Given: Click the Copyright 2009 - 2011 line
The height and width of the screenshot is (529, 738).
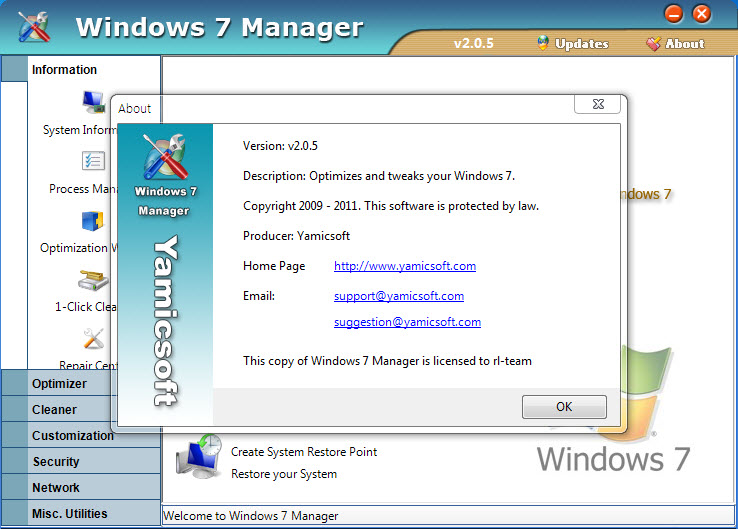Looking at the screenshot, I should point(391,206).
